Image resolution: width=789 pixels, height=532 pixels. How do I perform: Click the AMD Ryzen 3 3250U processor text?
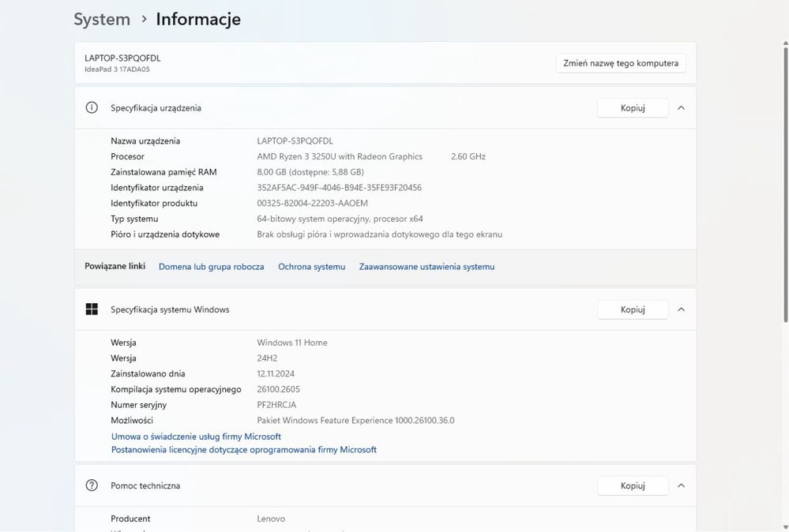[x=340, y=156]
